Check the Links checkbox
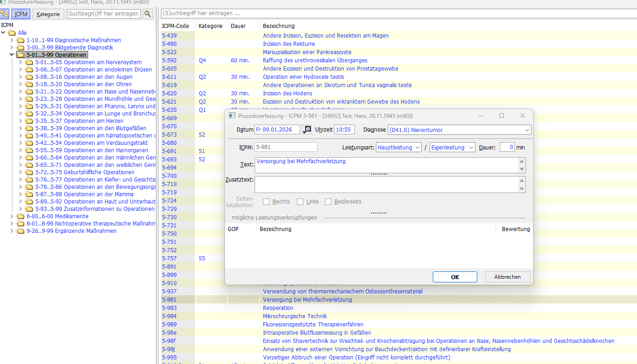The width and height of the screenshot is (637, 364). [300, 202]
